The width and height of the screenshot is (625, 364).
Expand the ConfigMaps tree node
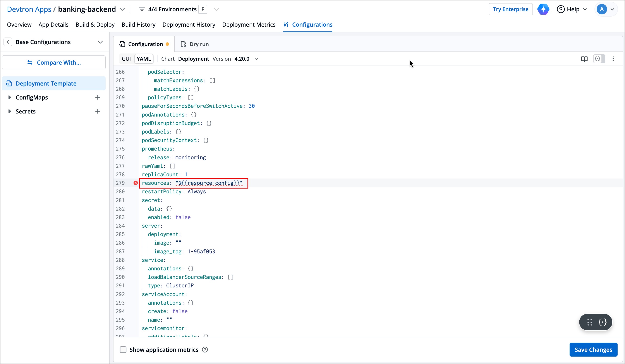click(9, 98)
